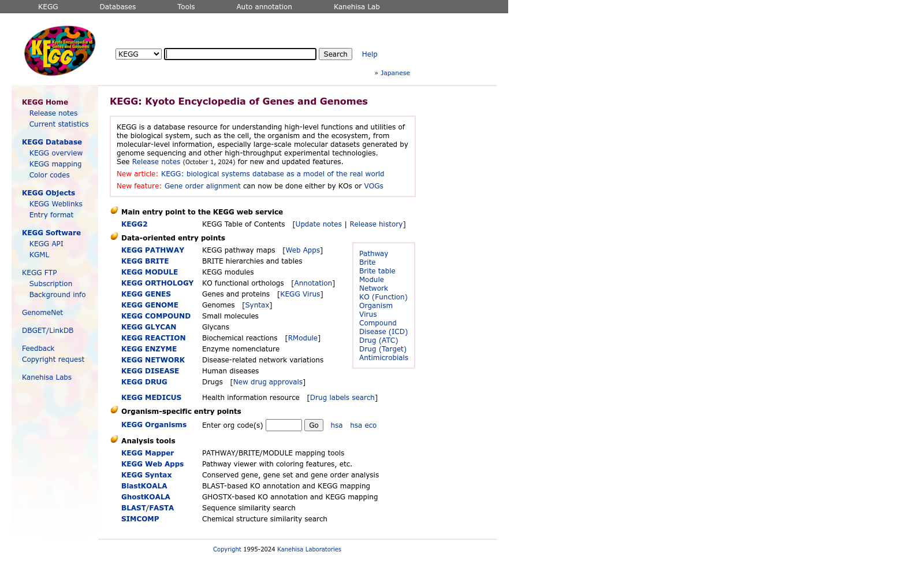
Task: Open the KEGG database selector dropdown
Action: [x=138, y=54]
